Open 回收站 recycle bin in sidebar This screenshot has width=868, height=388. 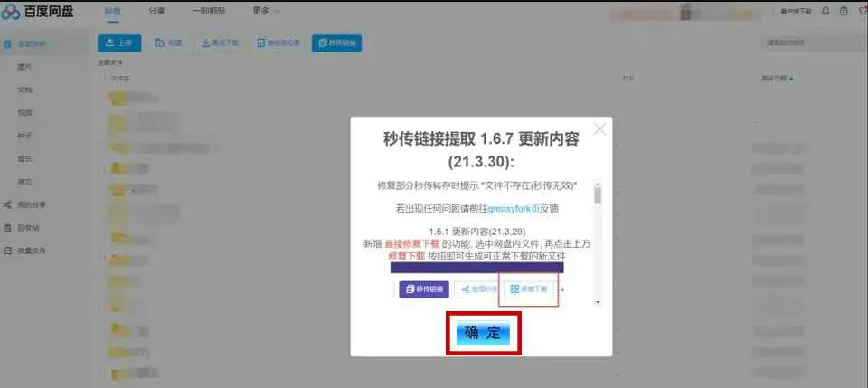29,228
